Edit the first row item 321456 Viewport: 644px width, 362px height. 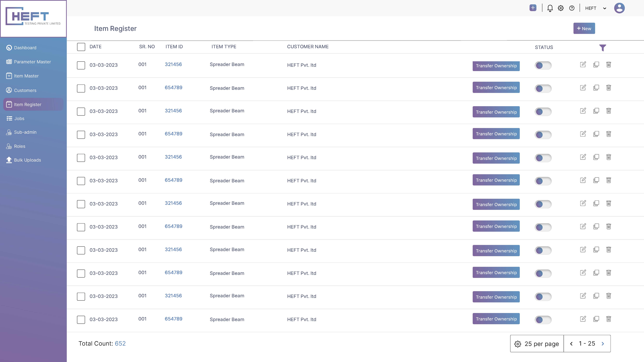point(583,64)
